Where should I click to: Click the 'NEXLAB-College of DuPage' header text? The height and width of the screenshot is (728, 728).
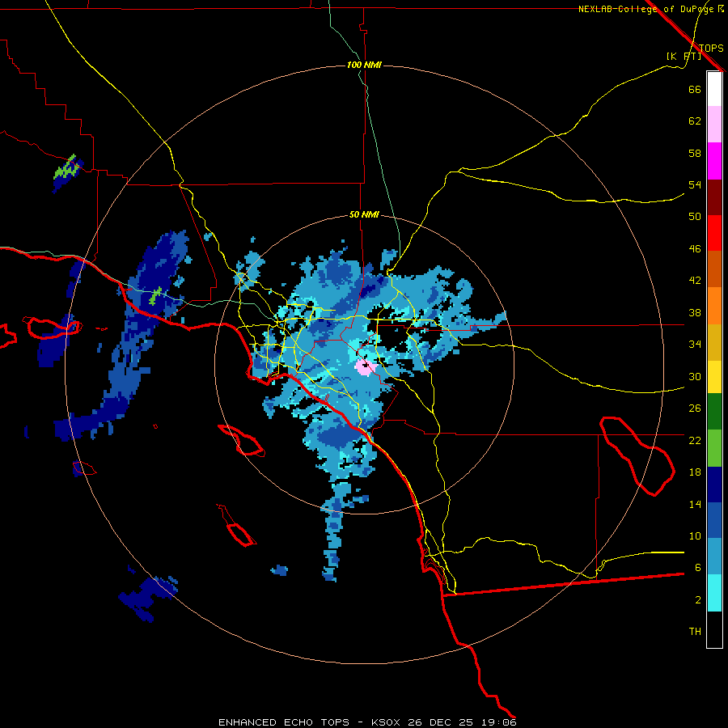(x=646, y=9)
